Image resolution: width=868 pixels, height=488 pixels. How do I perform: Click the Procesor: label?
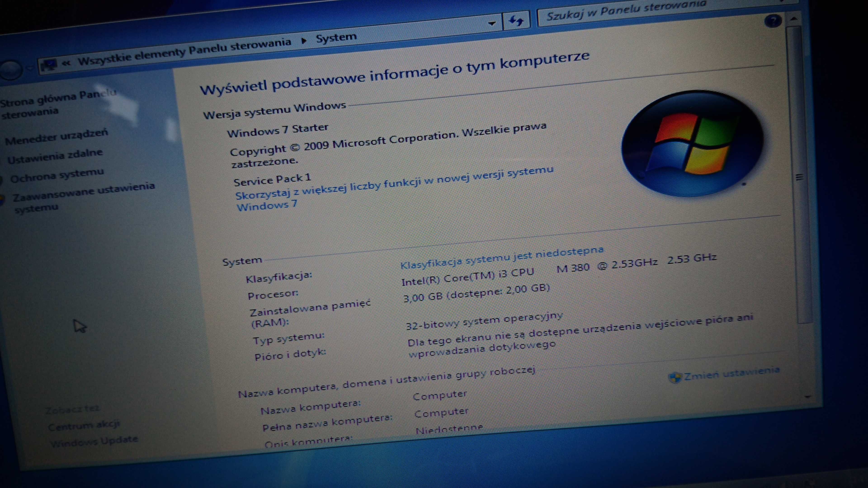tap(273, 294)
